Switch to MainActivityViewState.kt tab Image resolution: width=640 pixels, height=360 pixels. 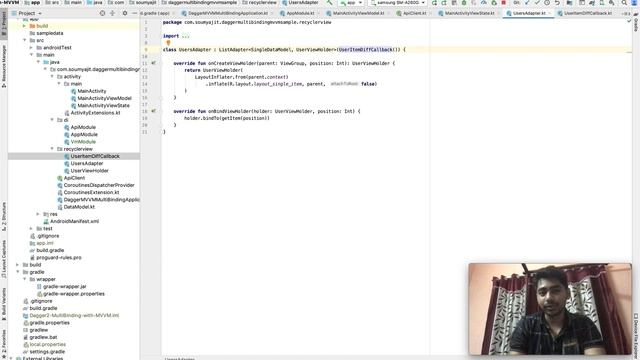(467, 13)
